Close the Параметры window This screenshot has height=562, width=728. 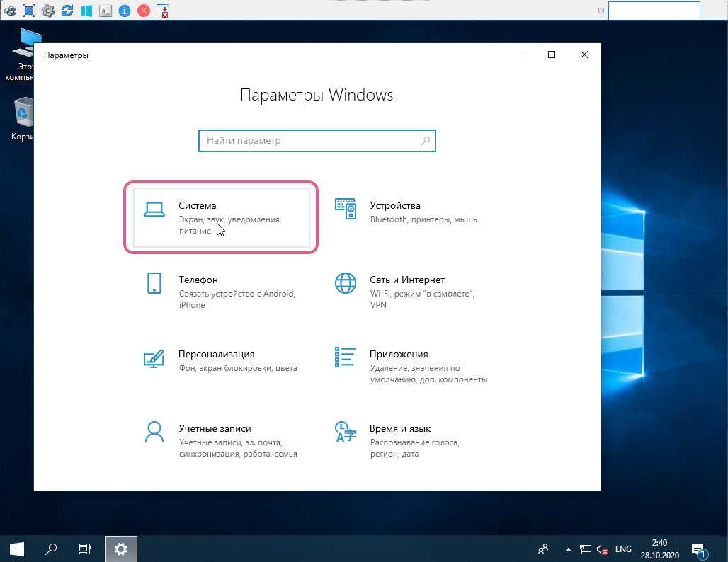pyautogui.click(x=584, y=55)
